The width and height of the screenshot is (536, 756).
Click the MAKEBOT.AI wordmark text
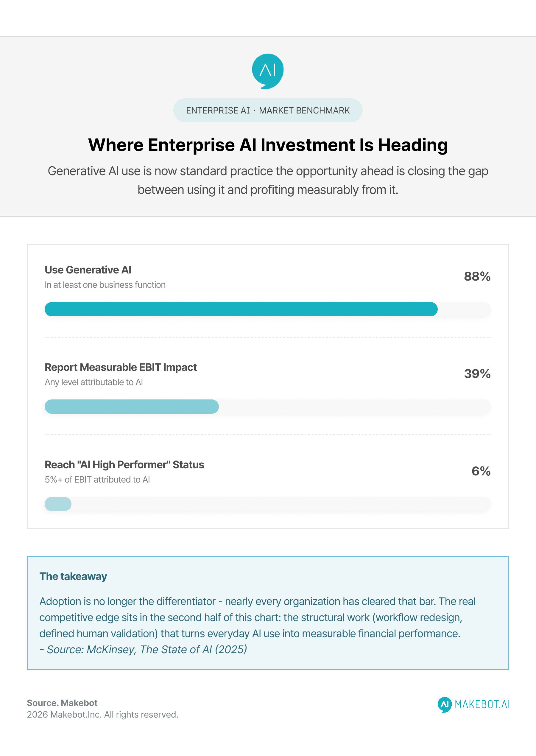(x=482, y=704)
